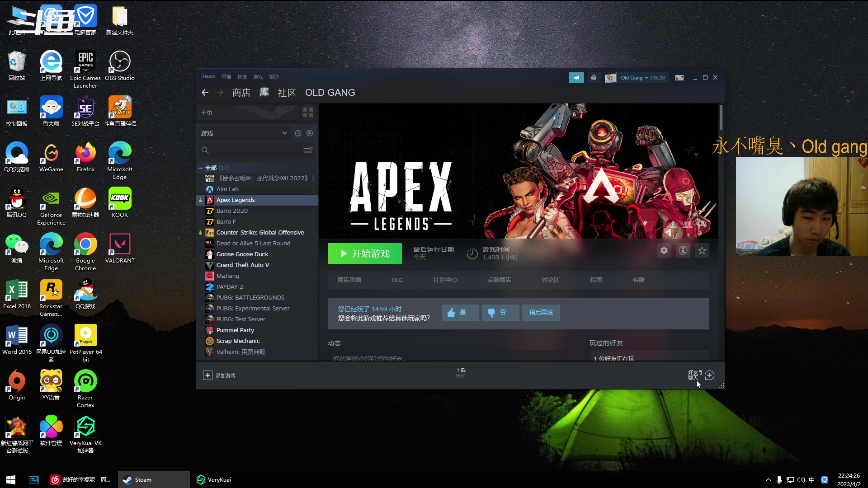Open the game info icon

click(683, 250)
